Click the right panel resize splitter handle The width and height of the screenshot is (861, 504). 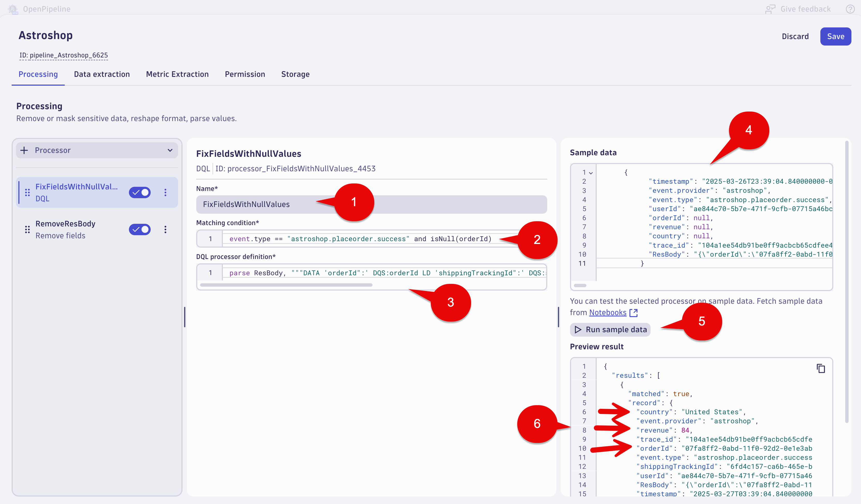coord(558,317)
